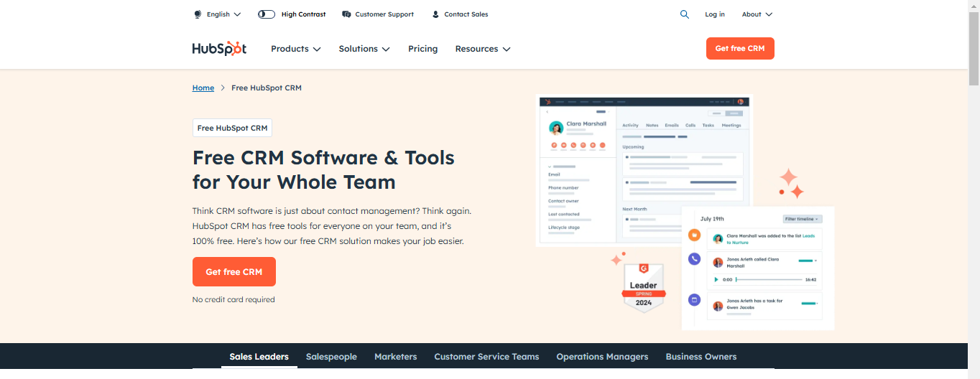
Task: Open the Solutions menu
Action: 364,49
